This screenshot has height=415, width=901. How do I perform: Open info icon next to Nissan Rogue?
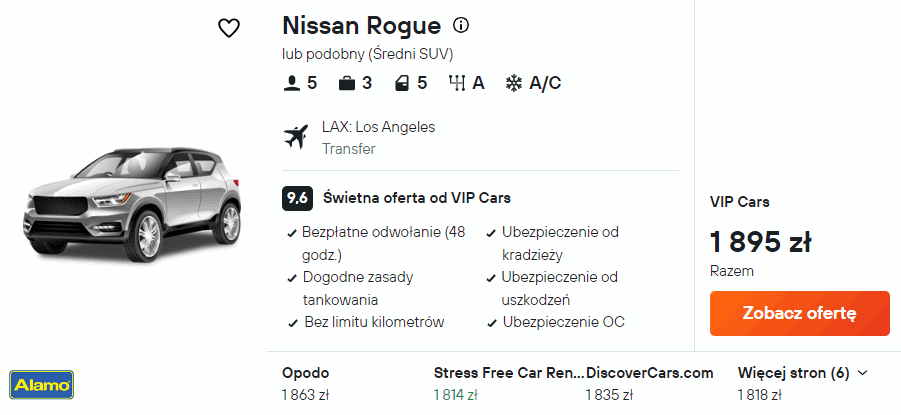click(x=461, y=25)
